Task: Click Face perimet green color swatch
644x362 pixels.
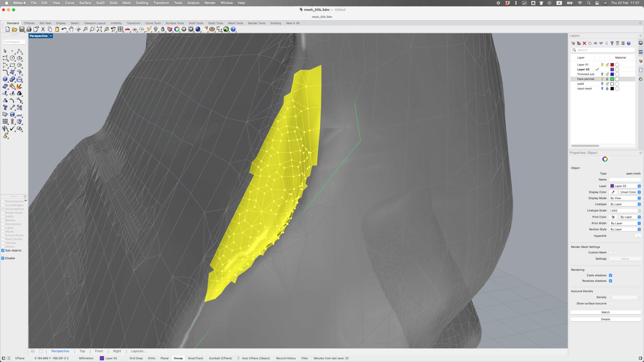Action: click(612, 79)
